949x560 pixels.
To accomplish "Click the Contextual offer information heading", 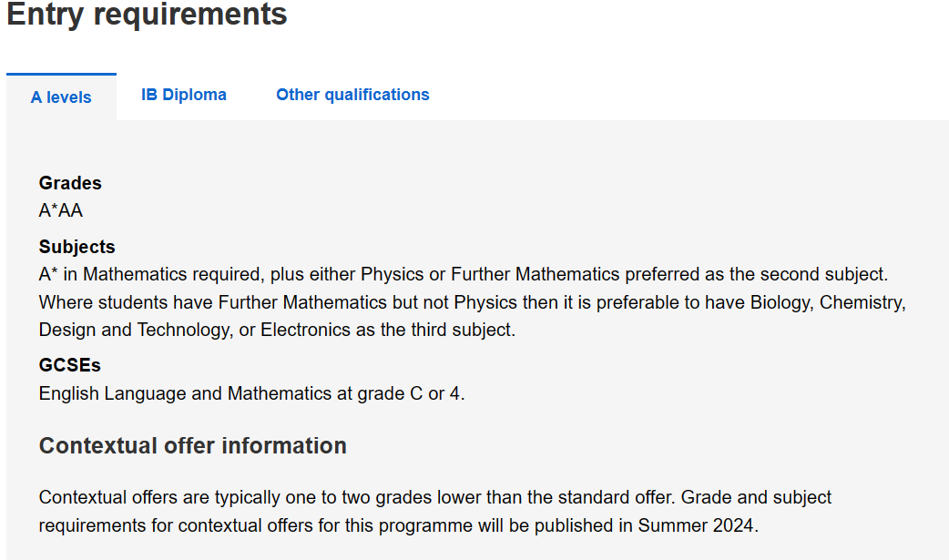I will [193, 445].
